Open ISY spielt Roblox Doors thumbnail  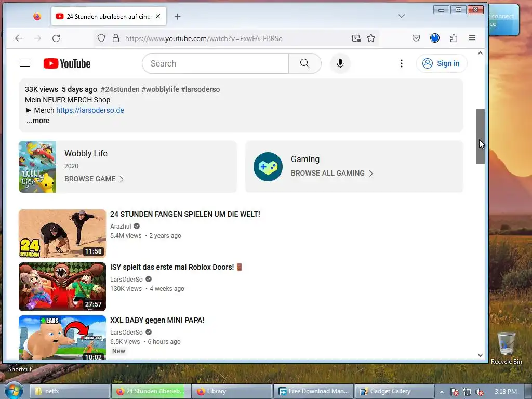tap(62, 287)
